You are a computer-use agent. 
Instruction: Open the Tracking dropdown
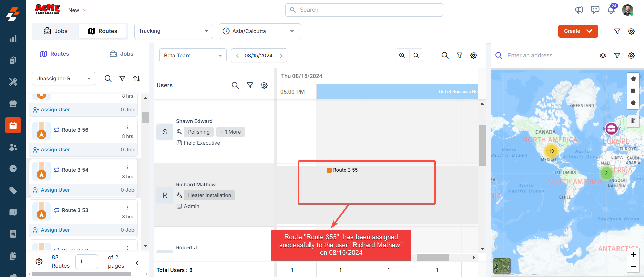pyautogui.click(x=173, y=31)
